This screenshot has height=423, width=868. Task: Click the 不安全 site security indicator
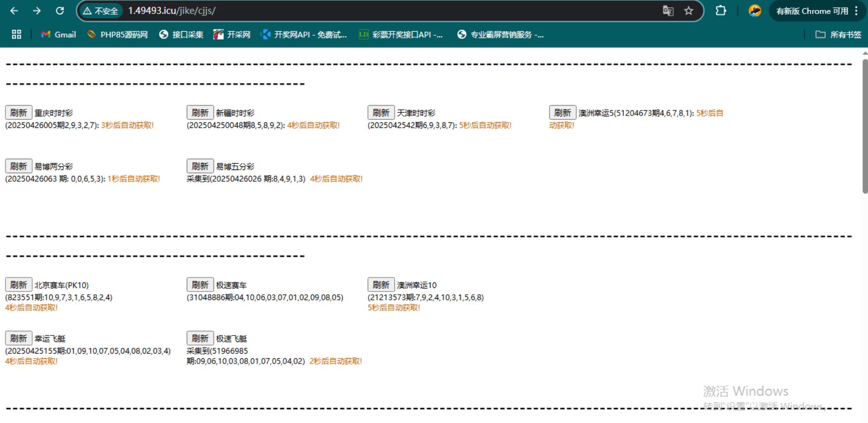[x=101, y=11]
